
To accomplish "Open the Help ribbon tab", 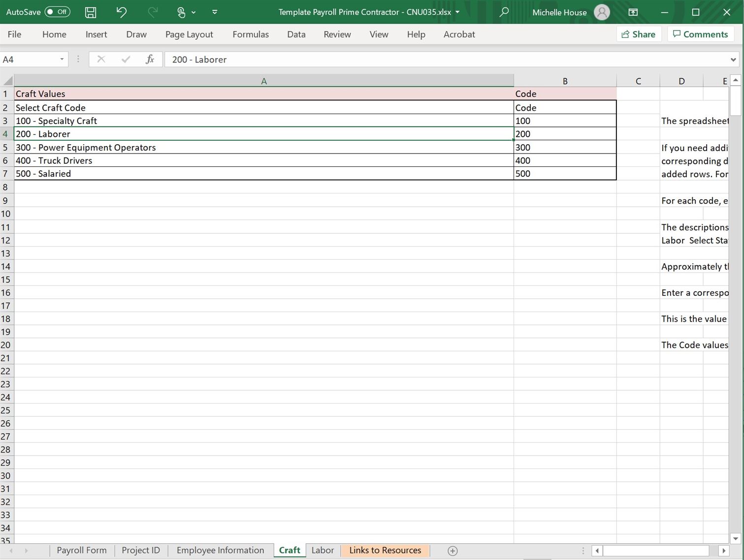I will click(x=416, y=34).
